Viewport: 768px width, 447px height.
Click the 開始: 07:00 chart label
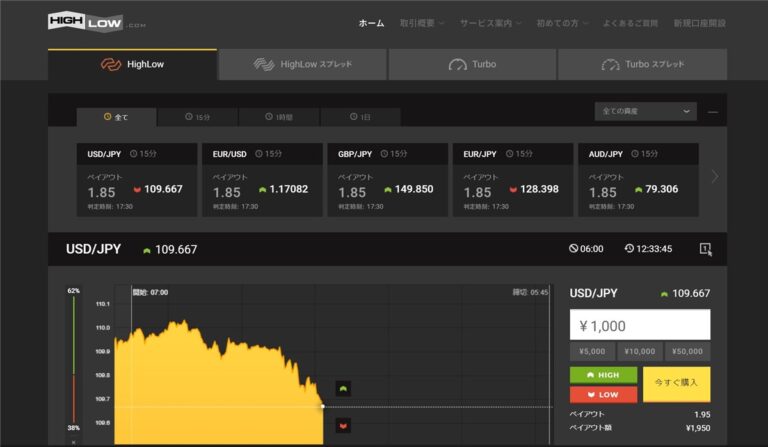(150, 292)
